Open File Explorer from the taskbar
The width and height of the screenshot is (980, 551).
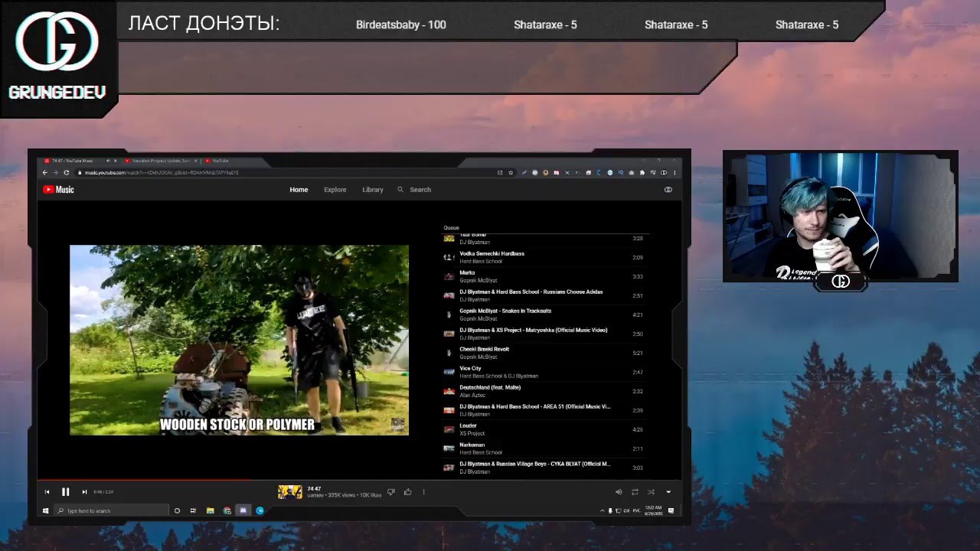(210, 510)
